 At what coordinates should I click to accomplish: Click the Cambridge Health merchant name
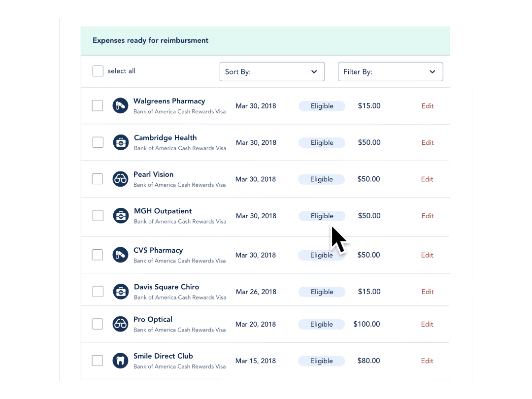(165, 138)
